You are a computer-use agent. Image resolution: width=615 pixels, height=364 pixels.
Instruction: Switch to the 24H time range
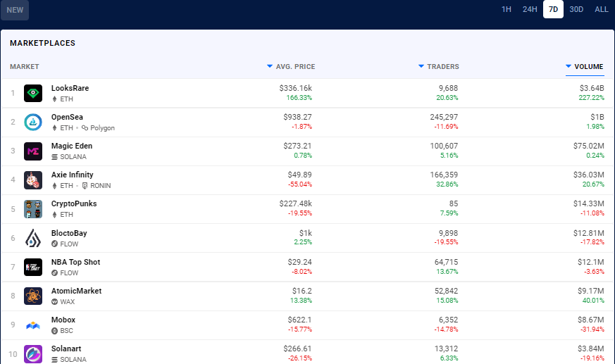tap(530, 9)
